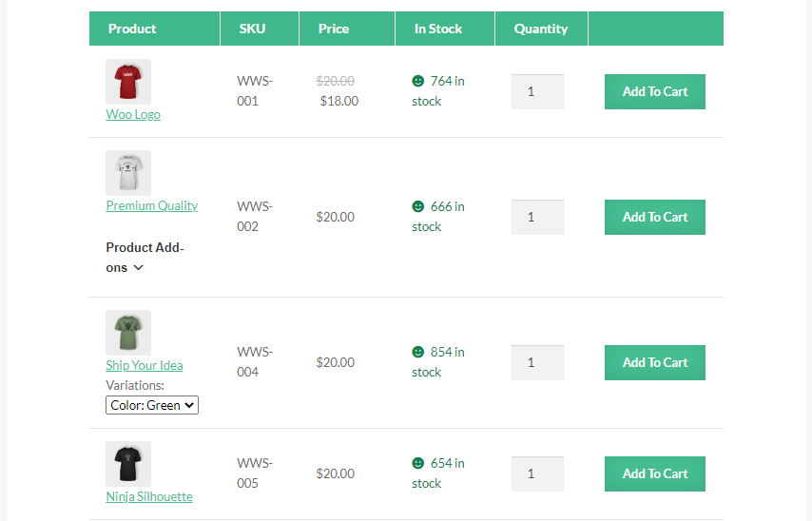Add Woo Logo to cart
812x521 pixels.
point(654,91)
